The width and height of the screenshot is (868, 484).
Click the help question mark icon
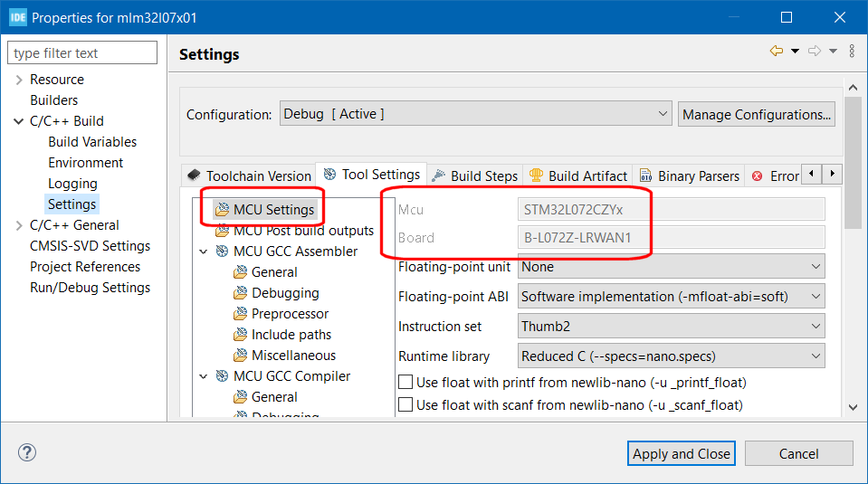[x=27, y=452]
